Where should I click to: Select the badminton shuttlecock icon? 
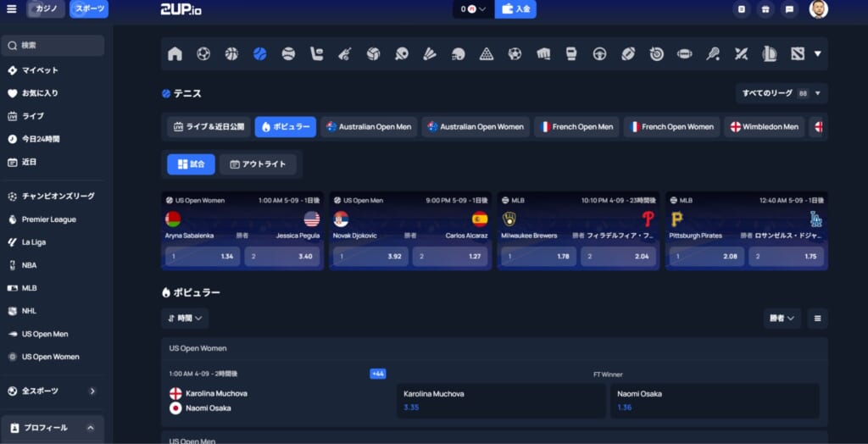tap(430, 54)
